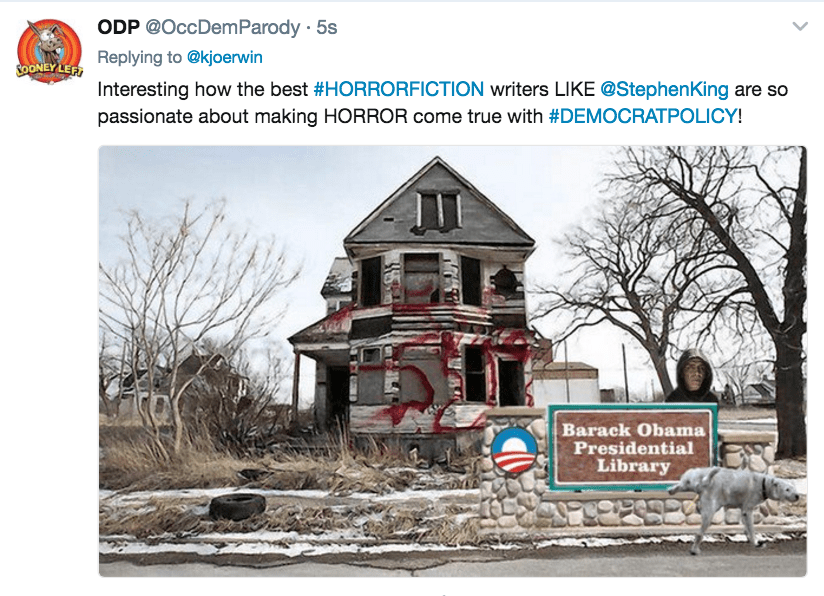This screenshot has width=824, height=596.
Task: Open the attached abandoned house image
Action: click(x=452, y=361)
